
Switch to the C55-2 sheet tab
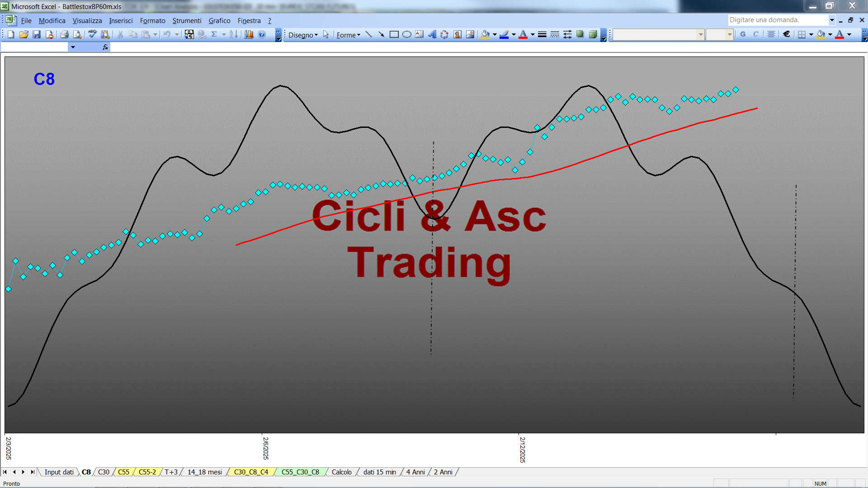click(147, 472)
